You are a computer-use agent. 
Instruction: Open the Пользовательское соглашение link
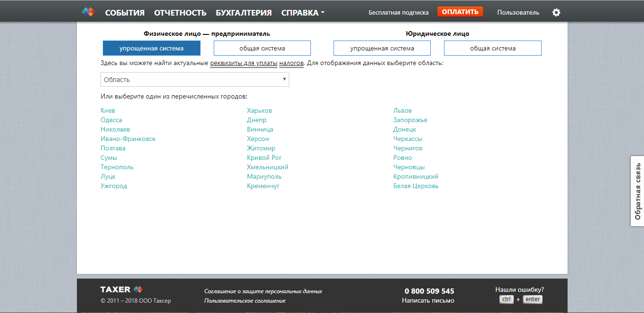pos(245,301)
